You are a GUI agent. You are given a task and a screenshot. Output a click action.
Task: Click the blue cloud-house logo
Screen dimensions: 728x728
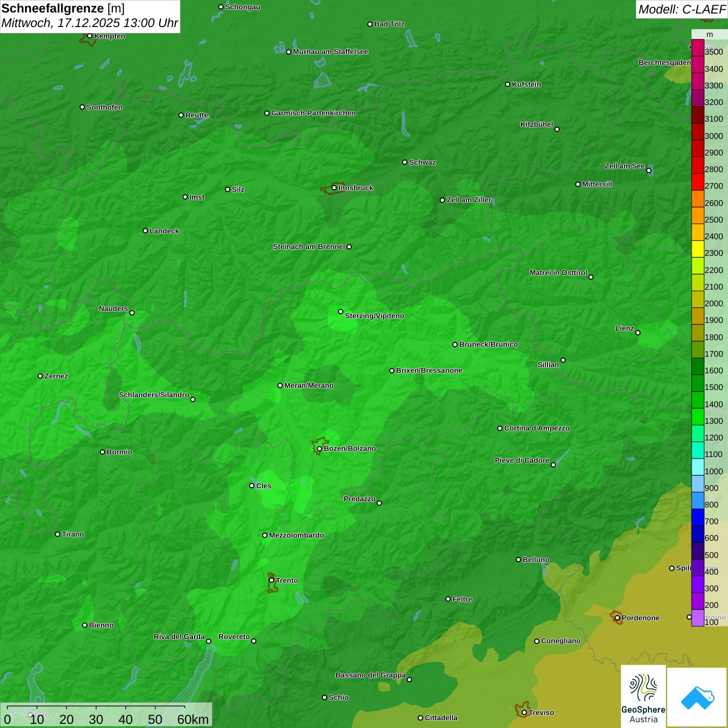pos(697,697)
